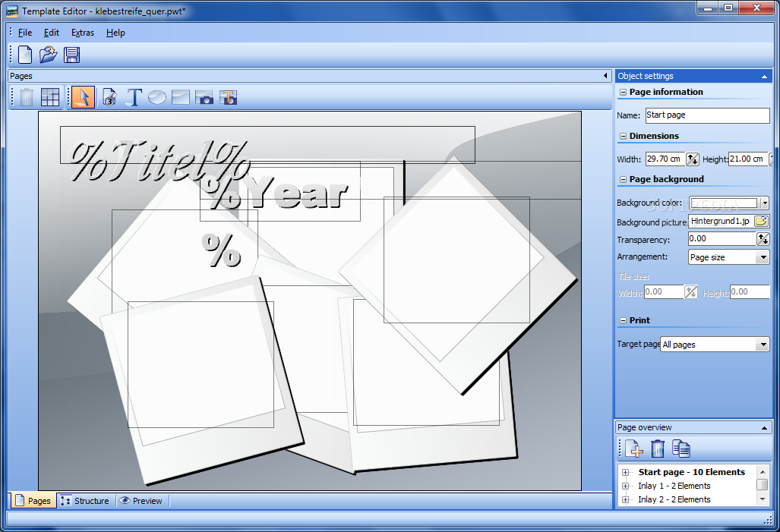Click the Transparency value field
The image size is (780, 532).
point(722,238)
